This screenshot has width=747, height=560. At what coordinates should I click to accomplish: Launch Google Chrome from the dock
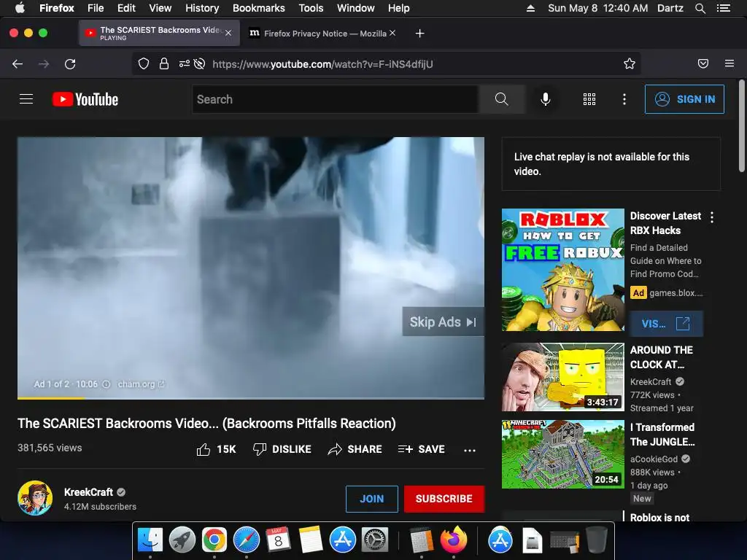(x=214, y=540)
